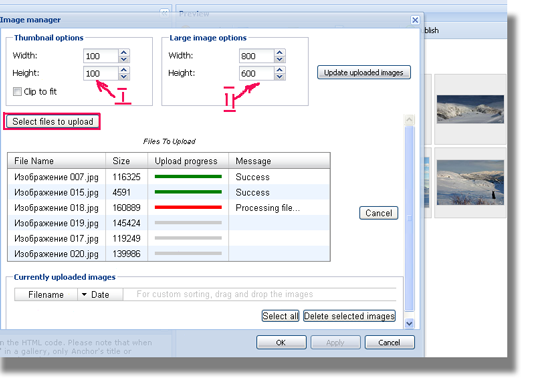Increase large image height up arrow
The height and width of the screenshot is (381, 535).
tap(279, 70)
